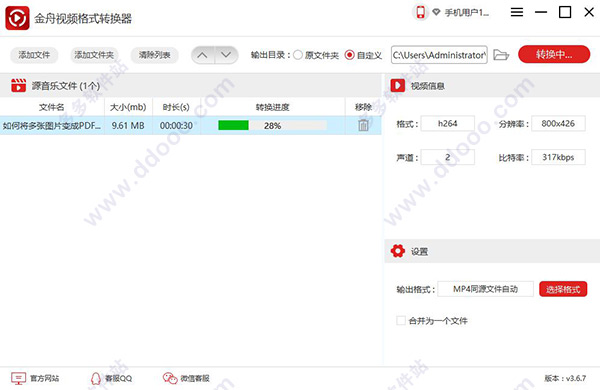
Task: Click 清除列表 button
Action: coord(154,55)
